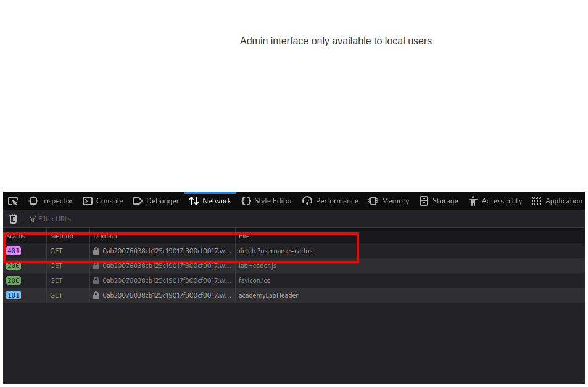588x387 pixels.
Task: Go to the Performance tab
Action: pyautogui.click(x=330, y=201)
